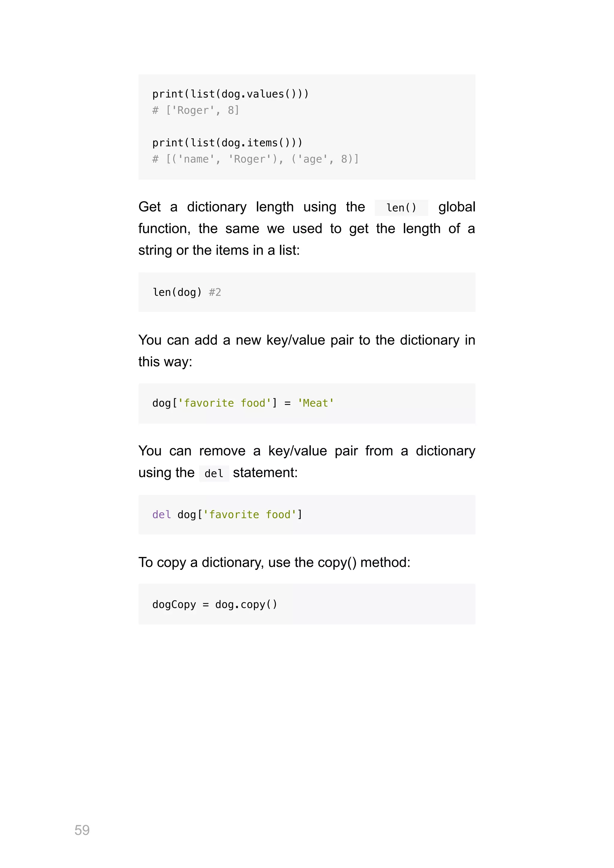Click the text 'string or the items in a list:'
Viewport: 614px width, 868px height.
219,250
